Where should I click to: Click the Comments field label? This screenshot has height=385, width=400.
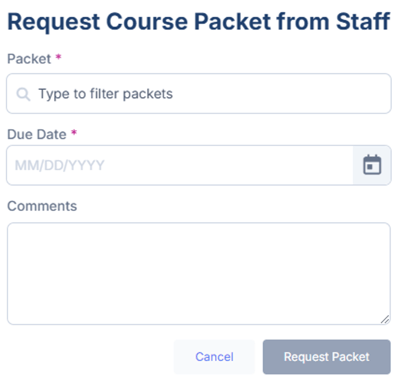coord(42,206)
